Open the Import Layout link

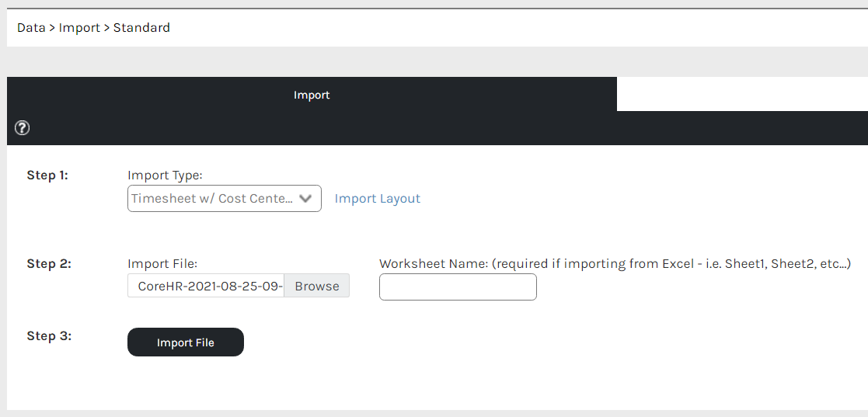[378, 199]
